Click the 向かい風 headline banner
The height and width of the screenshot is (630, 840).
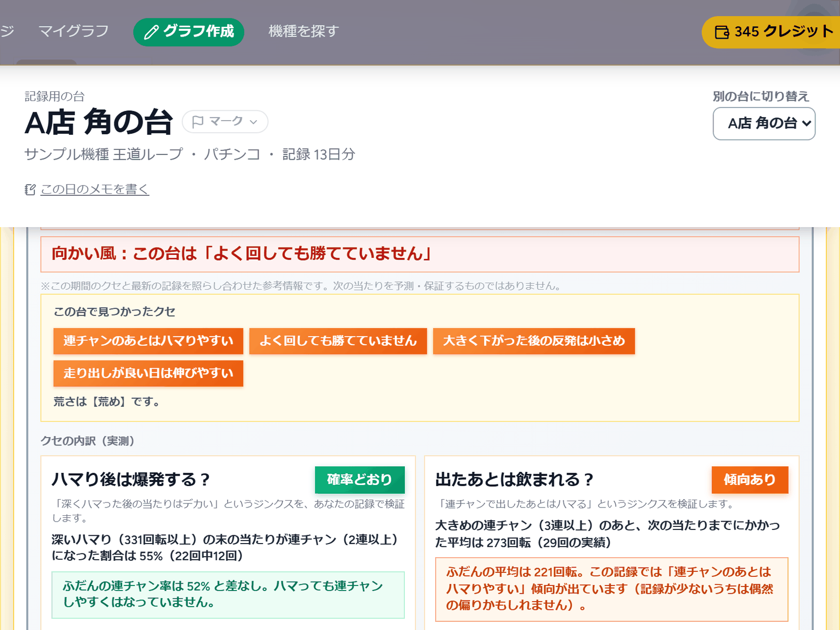[x=420, y=254]
